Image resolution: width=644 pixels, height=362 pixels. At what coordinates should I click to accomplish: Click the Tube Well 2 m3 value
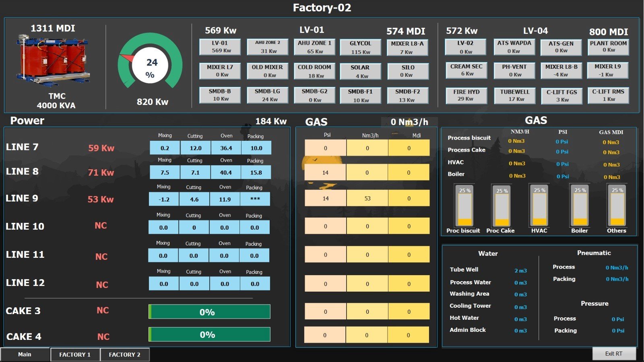[520, 271]
